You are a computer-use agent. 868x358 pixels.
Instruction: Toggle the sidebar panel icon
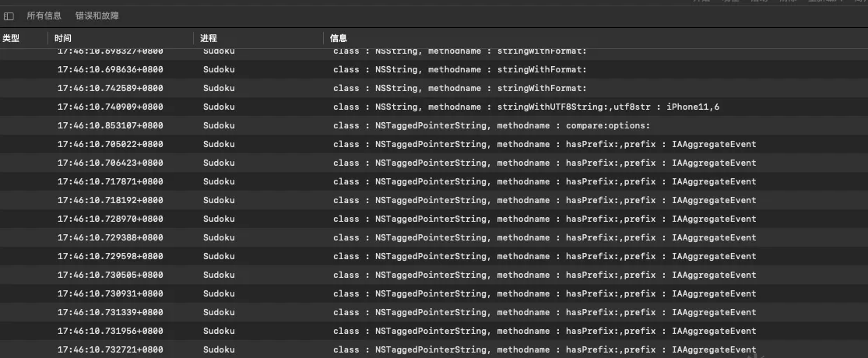pos(9,16)
